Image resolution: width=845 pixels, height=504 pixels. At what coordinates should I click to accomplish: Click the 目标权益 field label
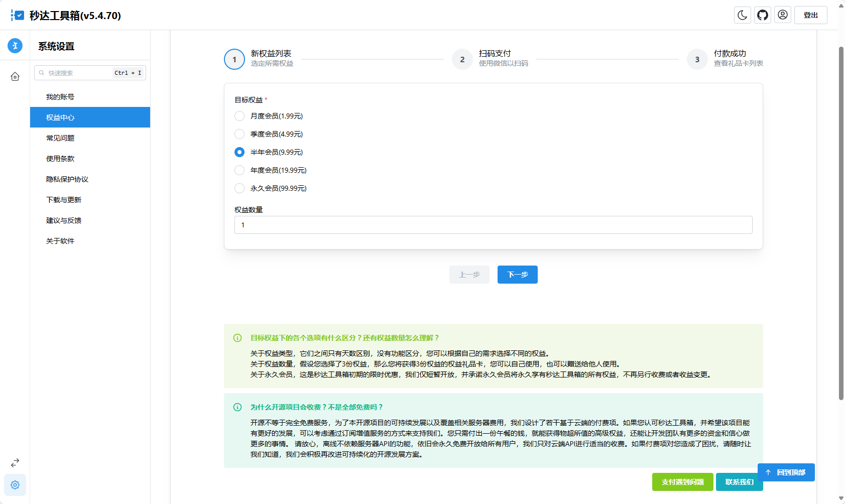coord(249,100)
